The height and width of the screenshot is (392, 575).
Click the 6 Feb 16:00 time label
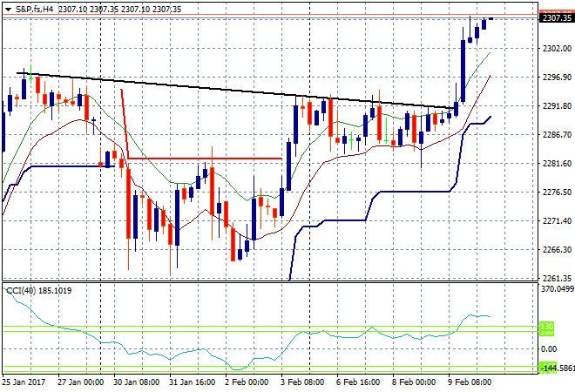tap(358, 382)
